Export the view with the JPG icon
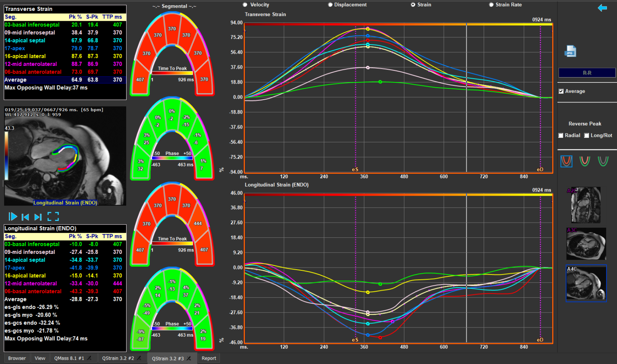Screen dimensions: 617x364 coord(570,51)
